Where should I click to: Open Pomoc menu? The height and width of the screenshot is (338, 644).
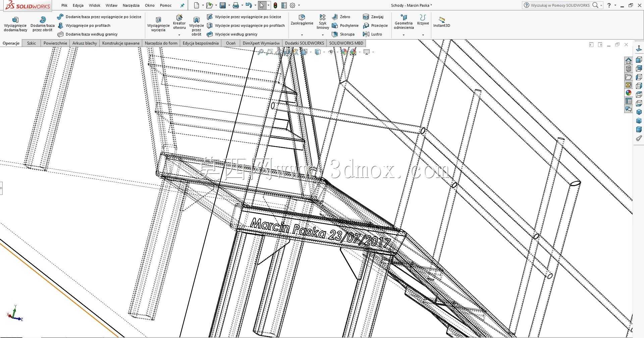pyautogui.click(x=166, y=5)
